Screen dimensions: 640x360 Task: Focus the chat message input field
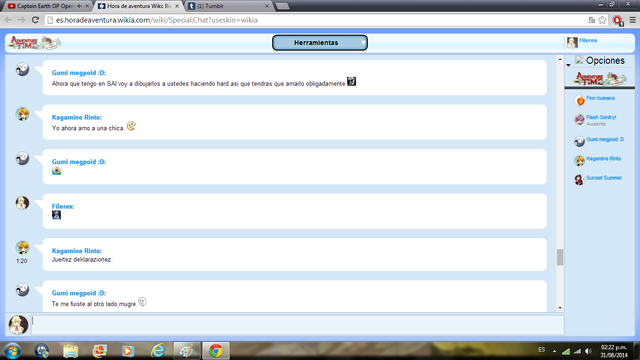(298, 324)
